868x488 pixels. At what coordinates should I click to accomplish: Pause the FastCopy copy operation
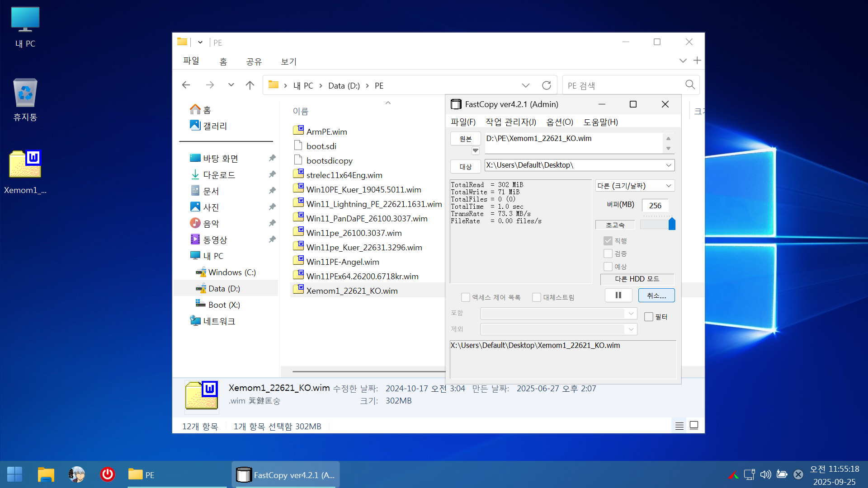tap(618, 296)
